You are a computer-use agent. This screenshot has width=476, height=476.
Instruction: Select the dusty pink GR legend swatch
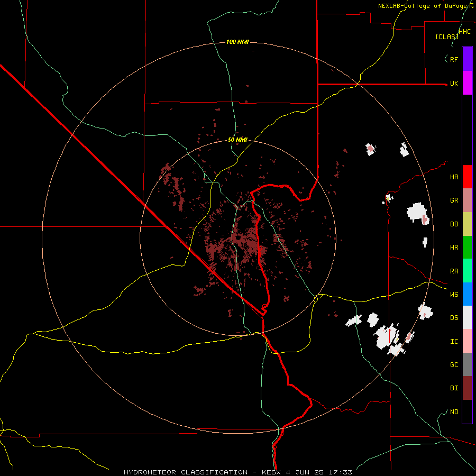tap(467, 200)
